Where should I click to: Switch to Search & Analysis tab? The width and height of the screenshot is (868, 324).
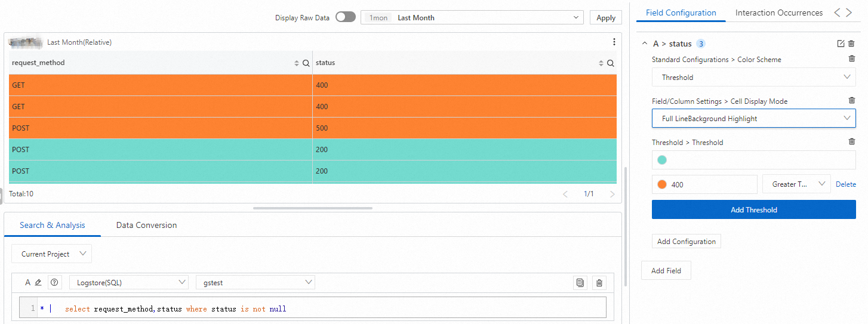[x=53, y=225]
